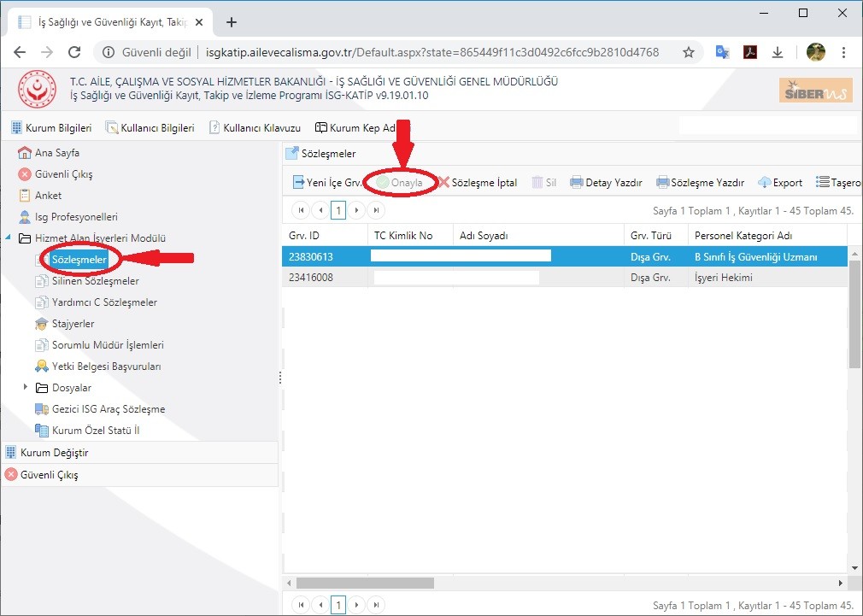This screenshot has width=863, height=616.
Task: Go to first page in bottom pager
Action: [301, 604]
